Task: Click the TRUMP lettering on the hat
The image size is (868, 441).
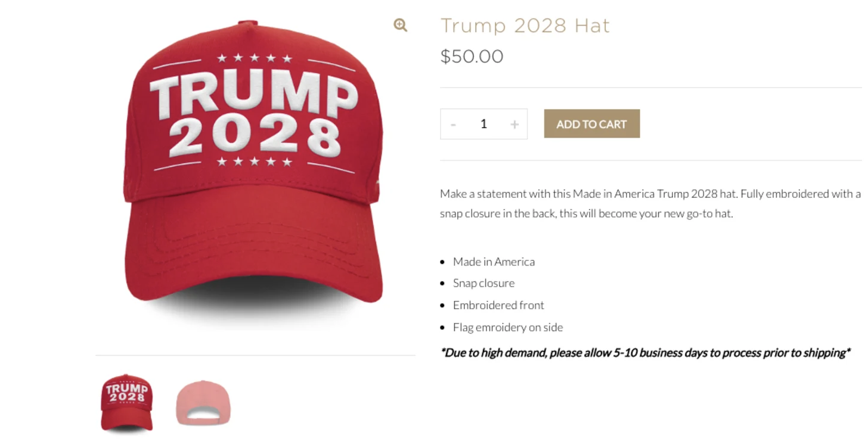Action: pyautogui.click(x=254, y=95)
